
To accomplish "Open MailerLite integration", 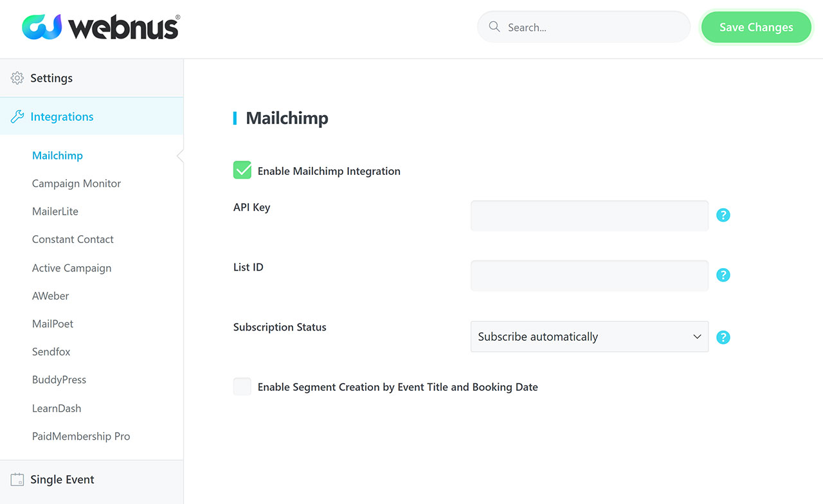I will tap(55, 212).
